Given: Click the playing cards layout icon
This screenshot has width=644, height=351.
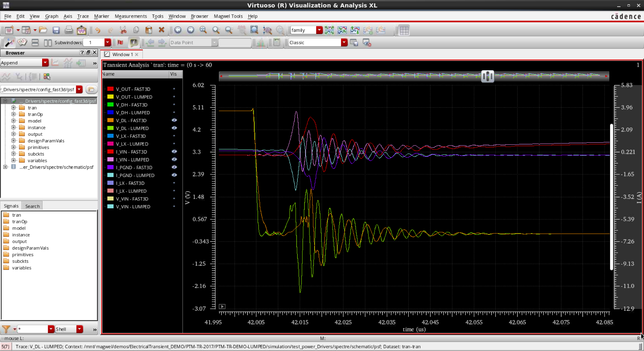Looking at the screenshot, I should (22, 43).
